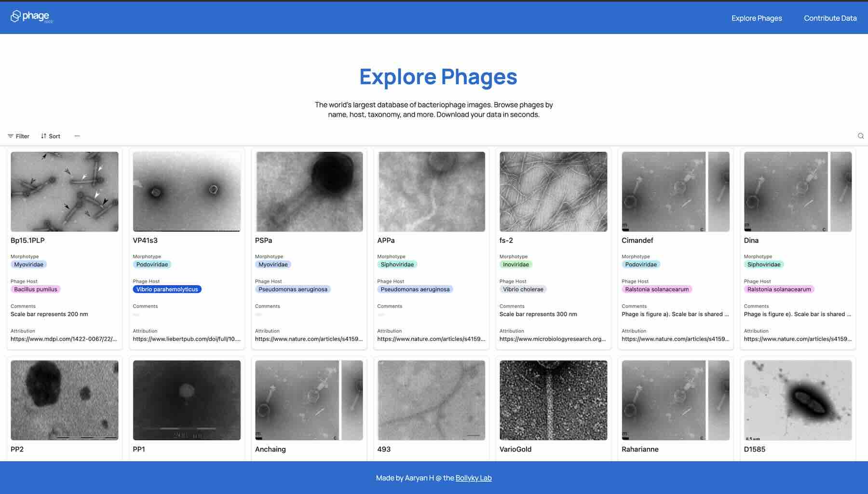Open PSPa's nature.com attribution URL
This screenshot has width=868, height=494.
pyautogui.click(x=309, y=339)
